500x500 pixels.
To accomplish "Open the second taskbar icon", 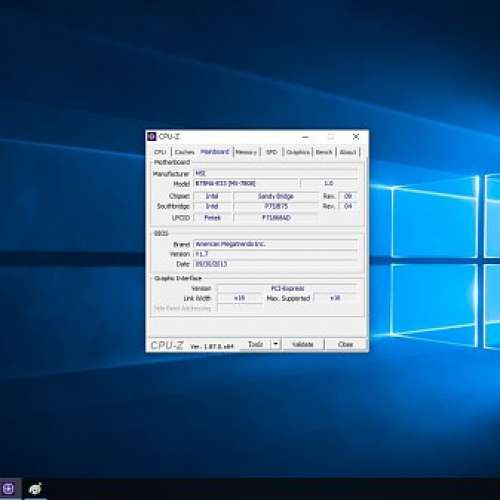I will pos(35,489).
